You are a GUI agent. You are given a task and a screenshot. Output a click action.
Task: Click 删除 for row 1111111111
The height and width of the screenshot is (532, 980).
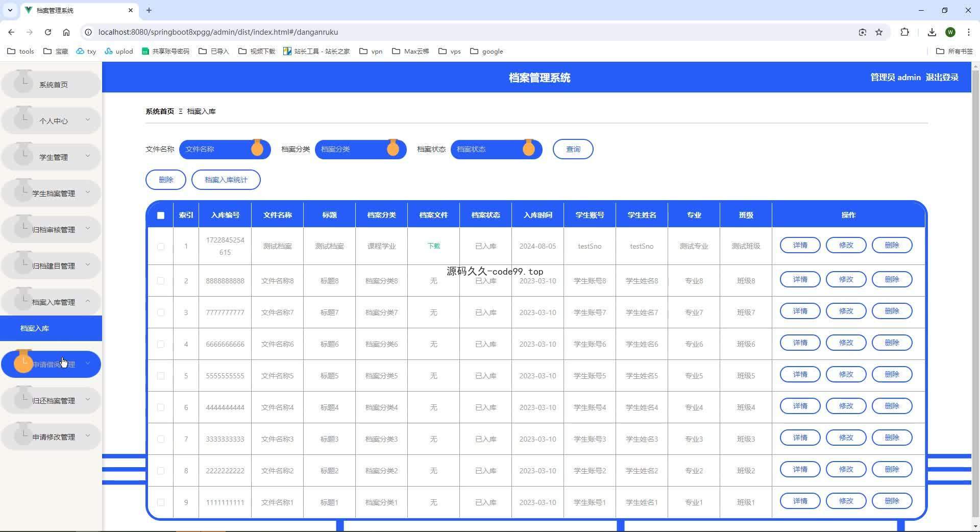[x=892, y=501]
